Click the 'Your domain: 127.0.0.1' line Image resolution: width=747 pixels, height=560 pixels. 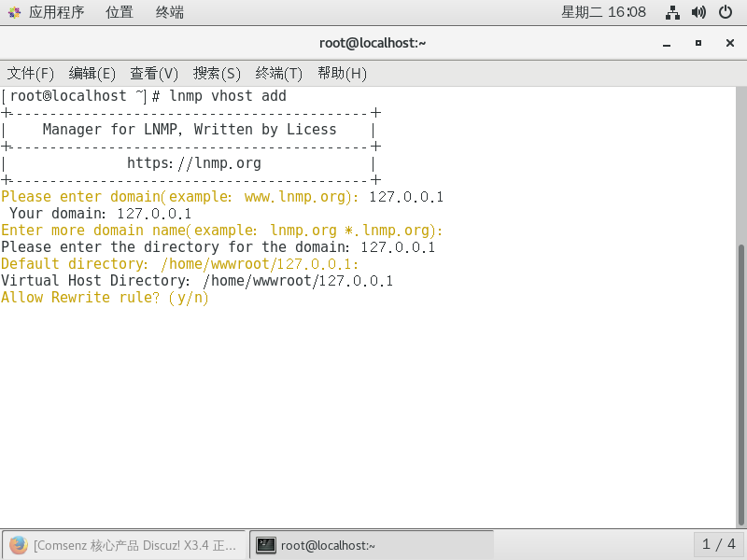[x=100, y=214]
